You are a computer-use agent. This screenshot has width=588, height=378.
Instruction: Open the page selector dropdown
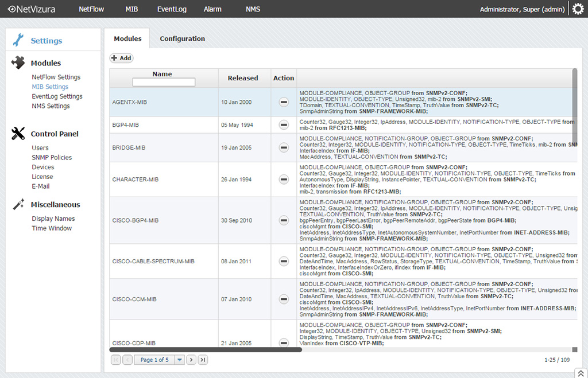179,360
